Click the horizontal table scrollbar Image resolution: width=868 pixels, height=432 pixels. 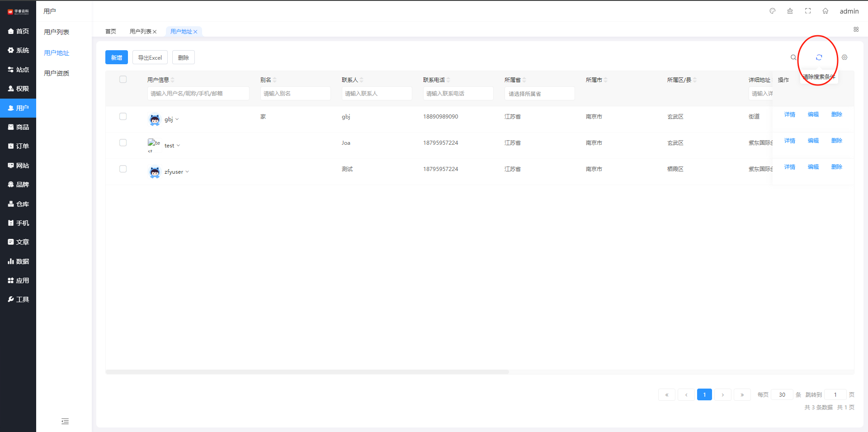point(307,372)
